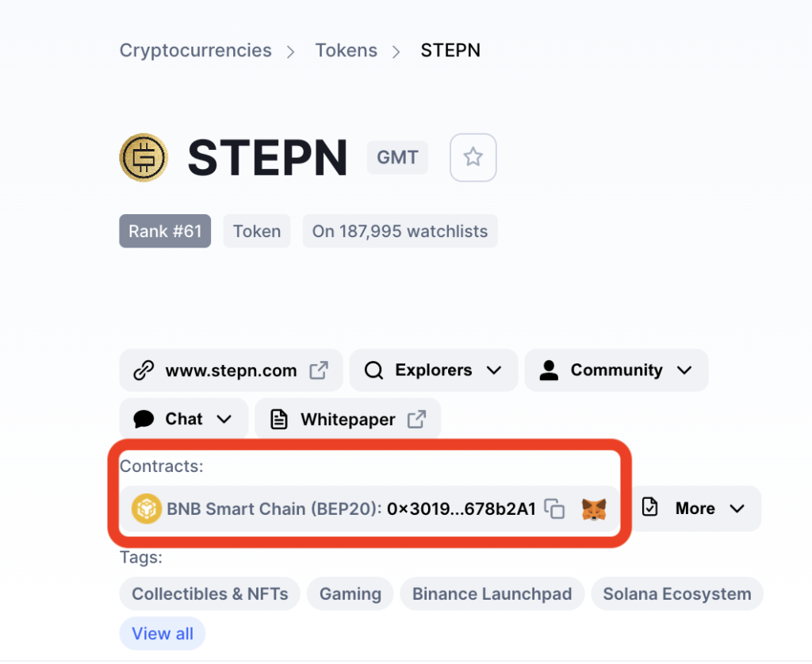
Task: Click the Whitepaper external link icon
Action: [416, 419]
